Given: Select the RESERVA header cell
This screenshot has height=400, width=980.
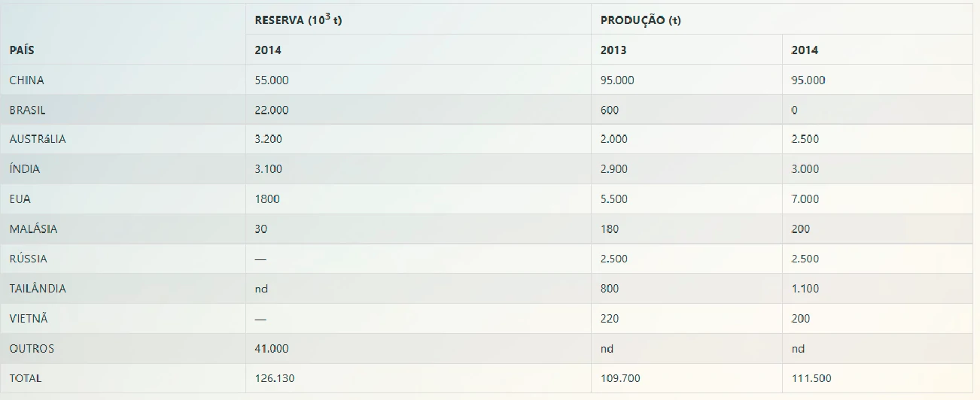Looking at the screenshot, I should tap(298, 20).
